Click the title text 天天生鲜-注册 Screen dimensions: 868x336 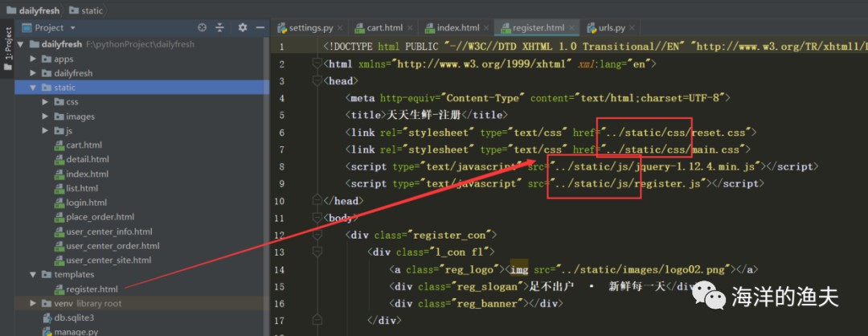click(x=423, y=115)
